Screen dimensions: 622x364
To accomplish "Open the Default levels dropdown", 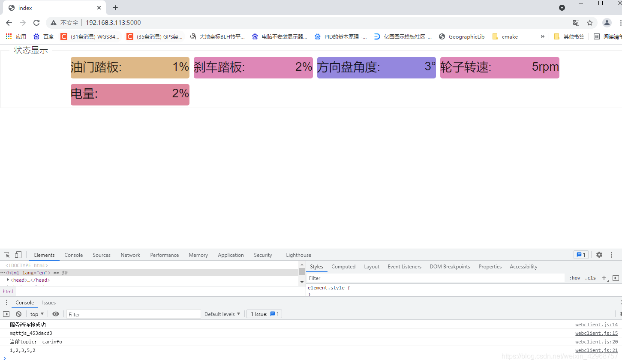I will 222,314.
